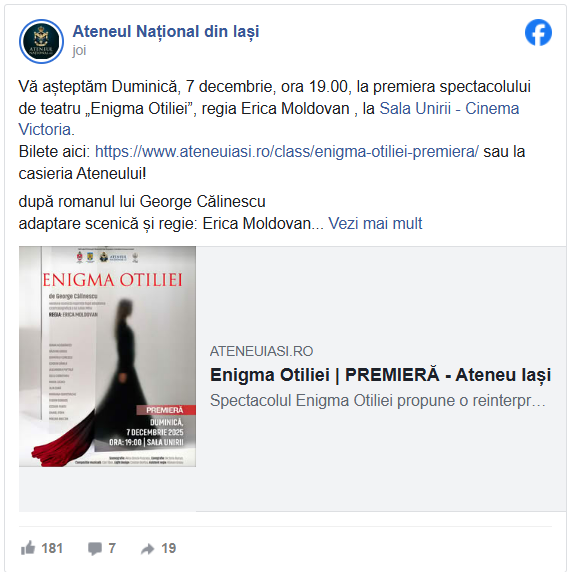
Task: Click the share arrow icon
Action: click(x=147, y=549)
